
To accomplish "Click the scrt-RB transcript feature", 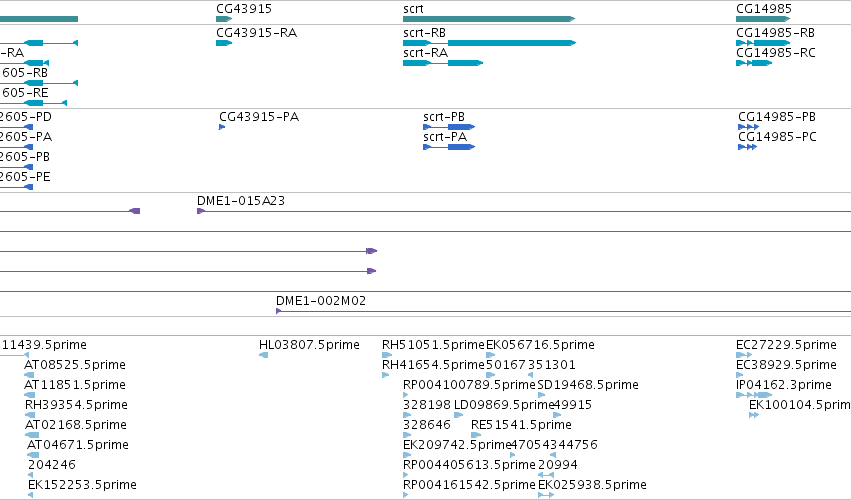I will (x=490, y=43).
